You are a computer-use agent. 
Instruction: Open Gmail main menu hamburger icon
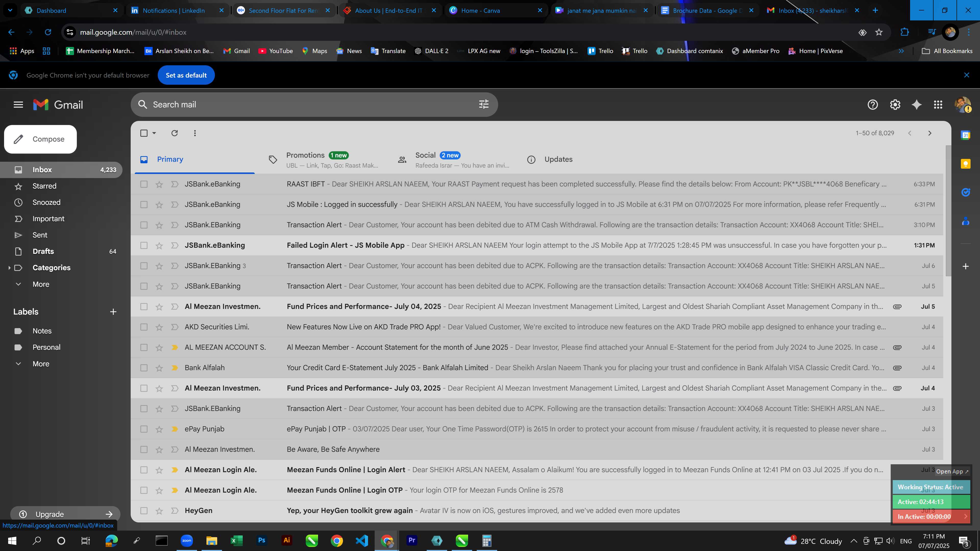pyautogui.click(x=18, y=105)
